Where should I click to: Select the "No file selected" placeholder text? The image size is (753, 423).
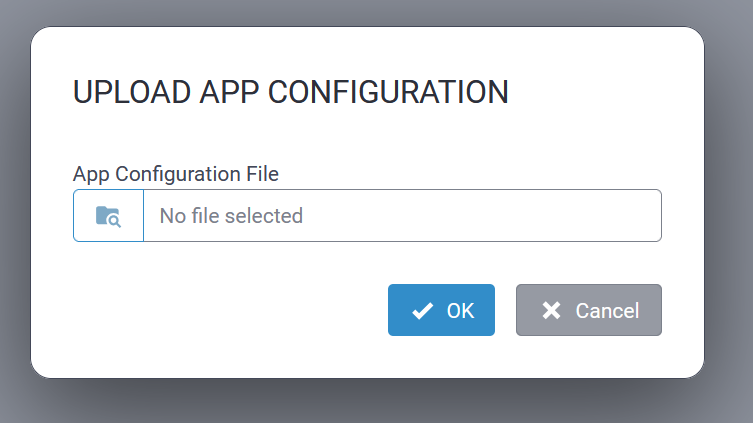click(x=231, y=215)
